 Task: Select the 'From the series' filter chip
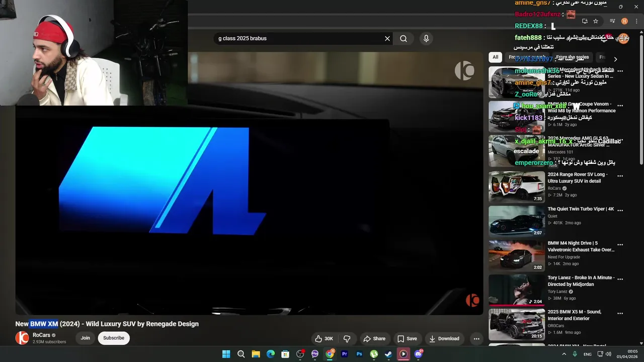[x=573, y=57]
